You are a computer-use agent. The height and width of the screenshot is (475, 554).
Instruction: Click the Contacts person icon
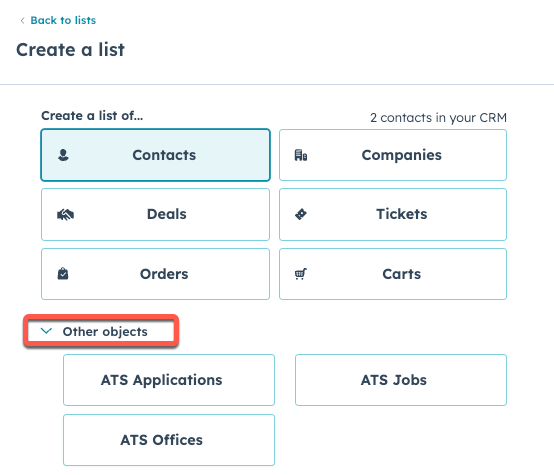63,155
